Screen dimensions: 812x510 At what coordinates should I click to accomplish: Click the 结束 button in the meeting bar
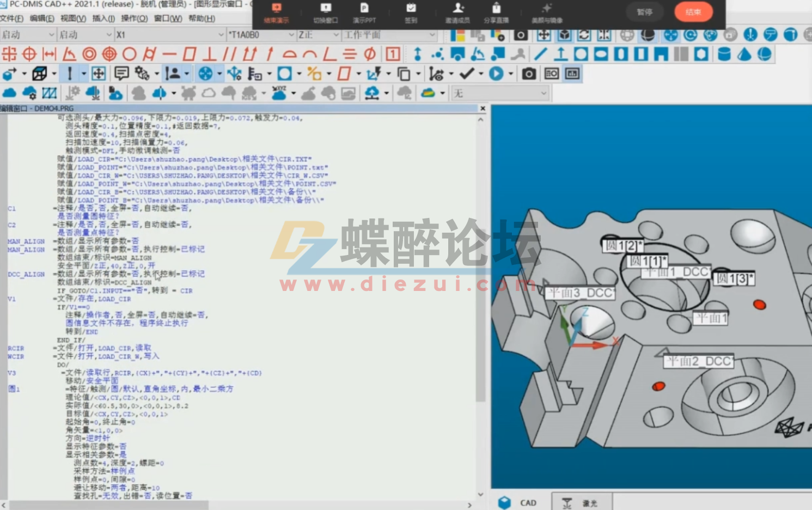693,11
